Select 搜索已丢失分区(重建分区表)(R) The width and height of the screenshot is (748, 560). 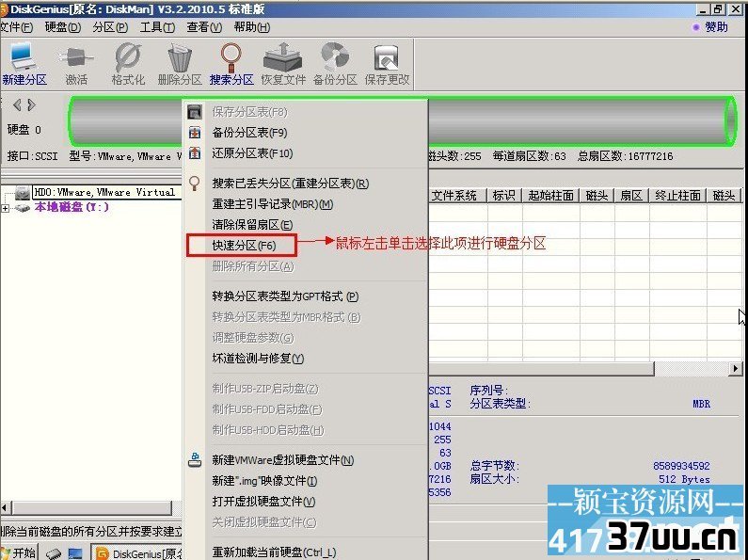click(305, 184)
